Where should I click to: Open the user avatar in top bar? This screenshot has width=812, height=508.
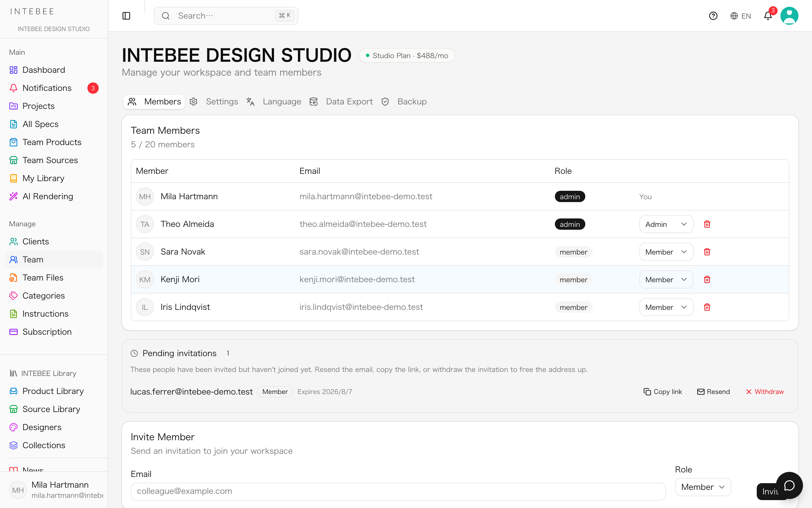point(789,16)
